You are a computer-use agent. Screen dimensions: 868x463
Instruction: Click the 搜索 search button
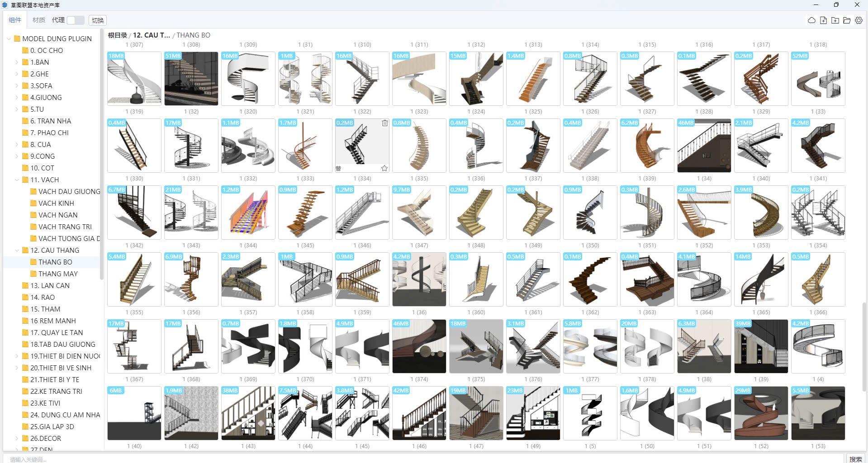point(855,459)
